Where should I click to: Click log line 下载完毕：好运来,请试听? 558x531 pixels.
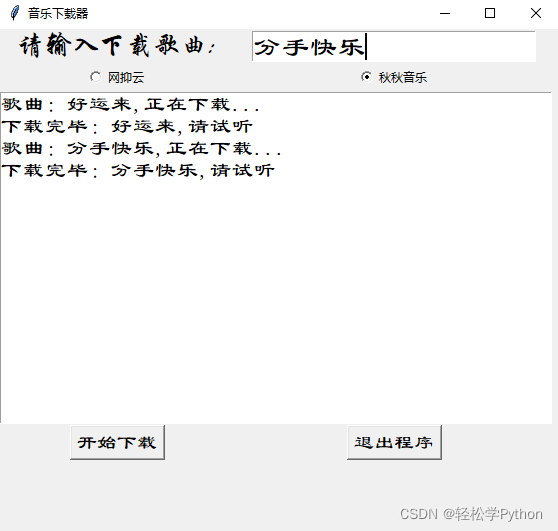click(127, 127)
